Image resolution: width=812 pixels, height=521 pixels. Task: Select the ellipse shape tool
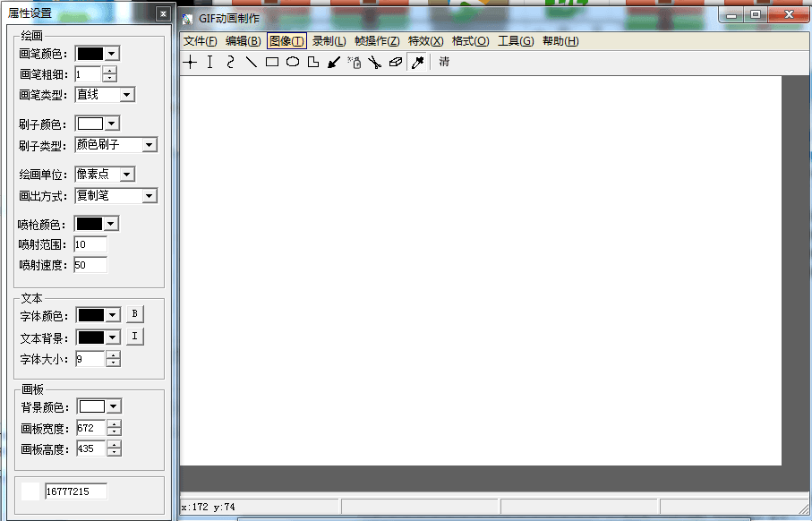click(x=293, y=62)
